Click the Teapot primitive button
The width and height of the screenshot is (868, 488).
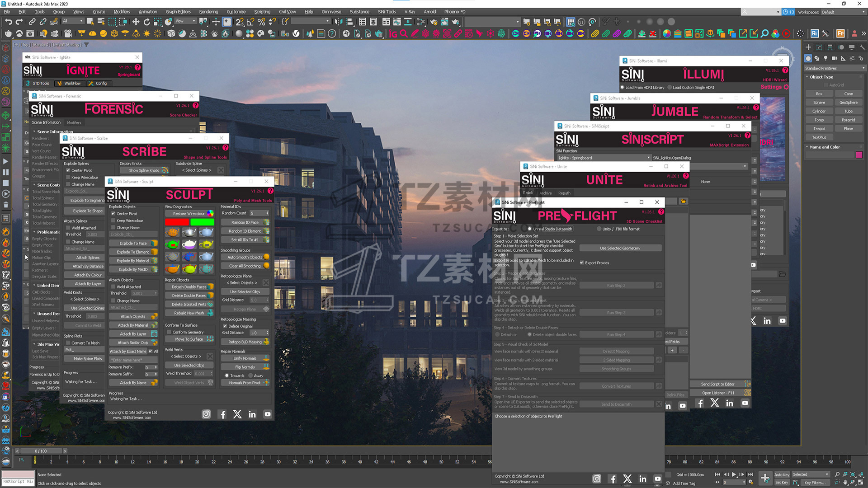pos(819,129)
